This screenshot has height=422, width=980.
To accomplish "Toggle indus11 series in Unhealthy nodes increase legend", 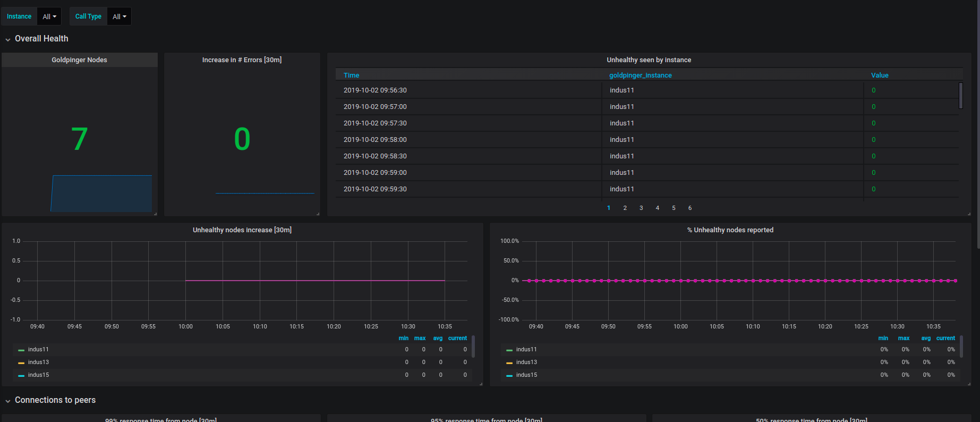I will pyautogui.click(x=38, y=350).
